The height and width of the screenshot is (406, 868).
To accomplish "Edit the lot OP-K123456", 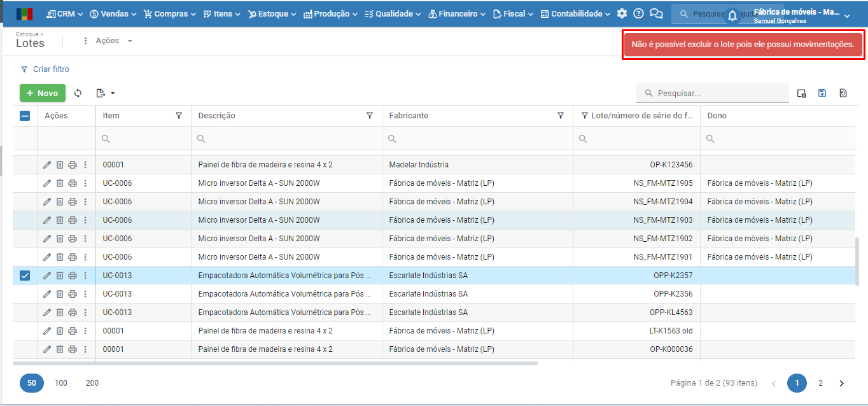I will click(x=47, y=165).
